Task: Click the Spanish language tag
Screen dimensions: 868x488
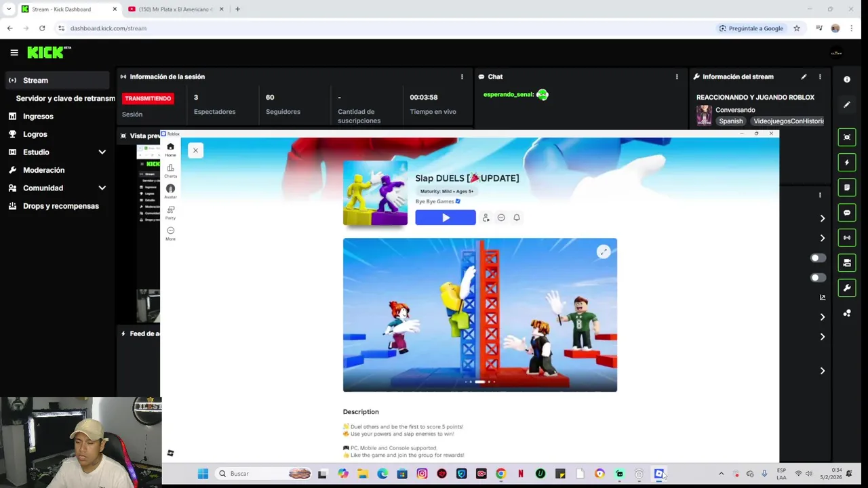Action: (731, 121)
